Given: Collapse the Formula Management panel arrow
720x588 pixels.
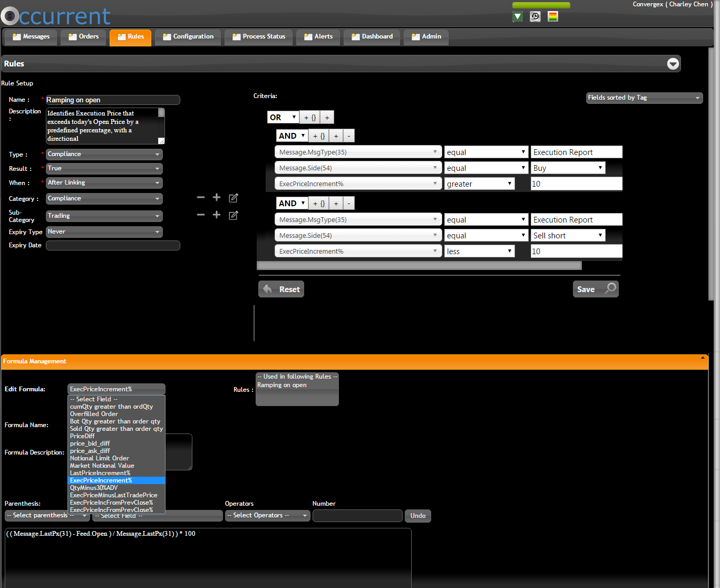Looking at the screenshot, I should [x=703, y=358].
